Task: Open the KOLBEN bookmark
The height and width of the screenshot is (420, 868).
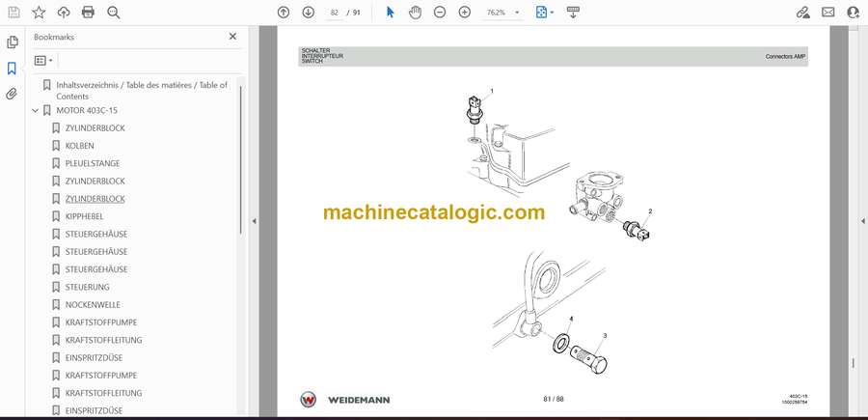Action: 80,146
